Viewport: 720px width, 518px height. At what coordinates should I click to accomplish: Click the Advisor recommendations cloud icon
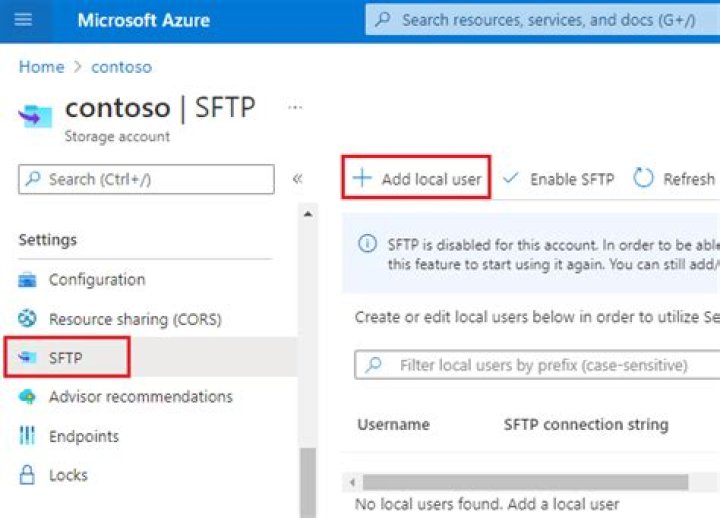click(x=27, y=396)
